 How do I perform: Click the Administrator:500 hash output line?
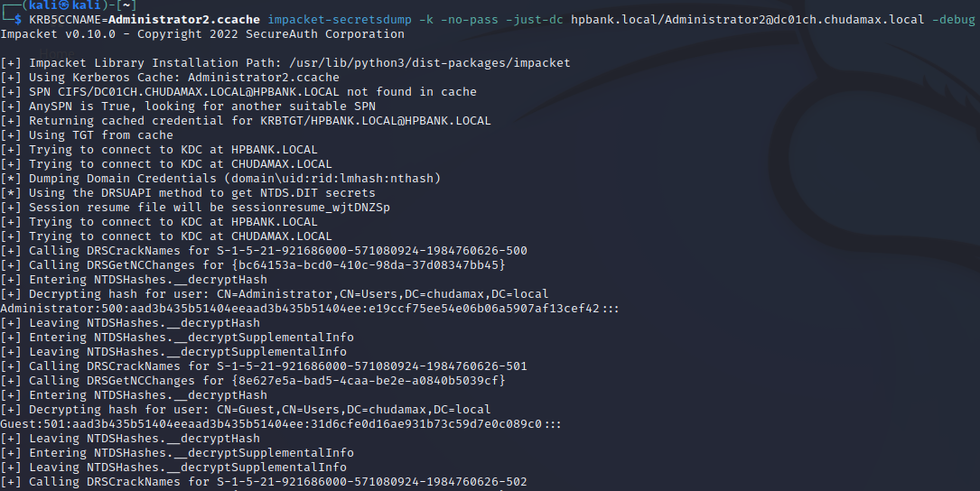tap(310, 308)
